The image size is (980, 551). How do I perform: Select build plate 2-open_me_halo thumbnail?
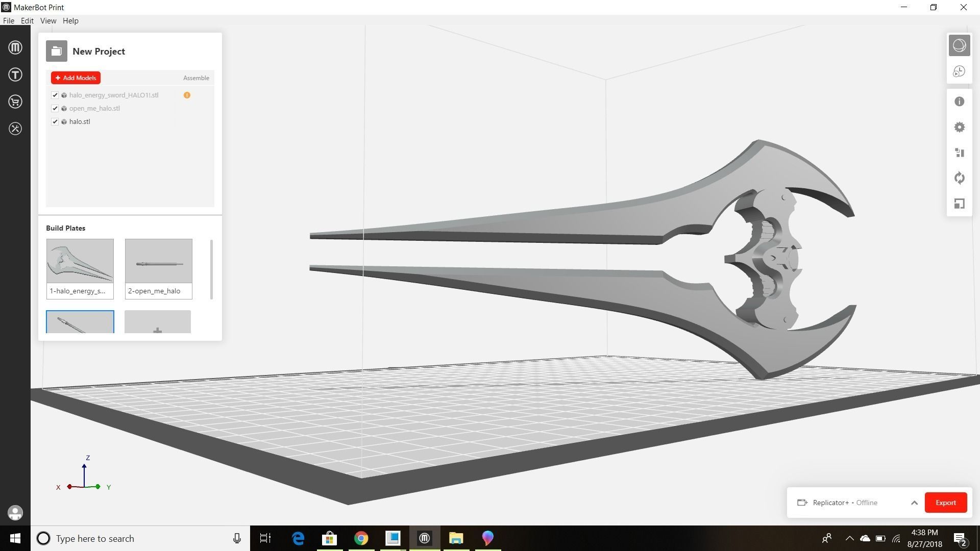159,268
